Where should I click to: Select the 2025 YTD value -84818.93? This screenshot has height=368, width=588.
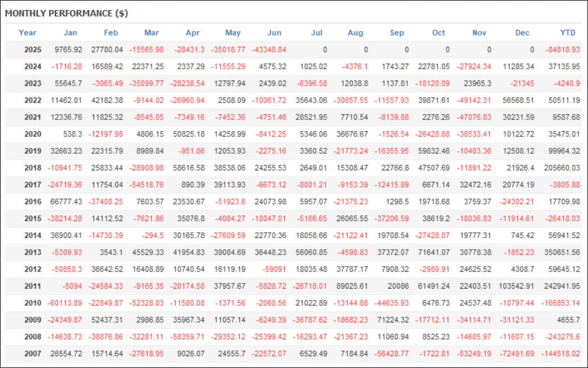563,50
